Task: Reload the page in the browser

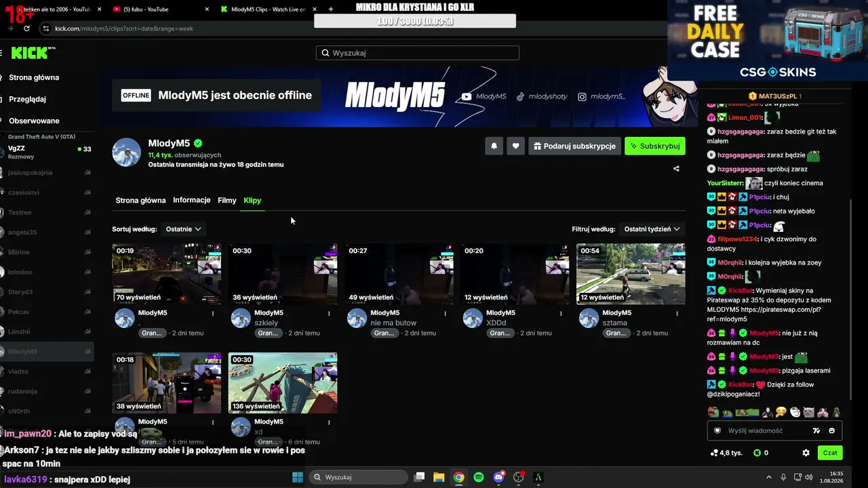Action: tap(26, 28)
